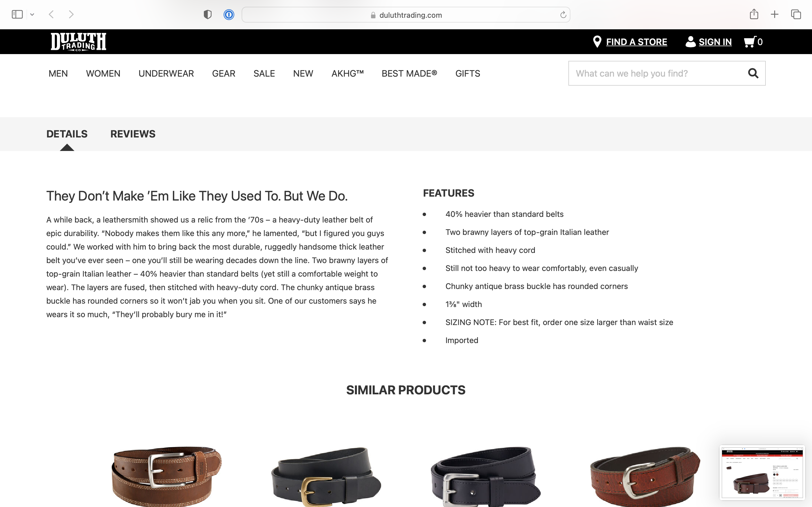Show tab overview icon
The height and width of the screenshot is (507, 812).
[796, 14]
